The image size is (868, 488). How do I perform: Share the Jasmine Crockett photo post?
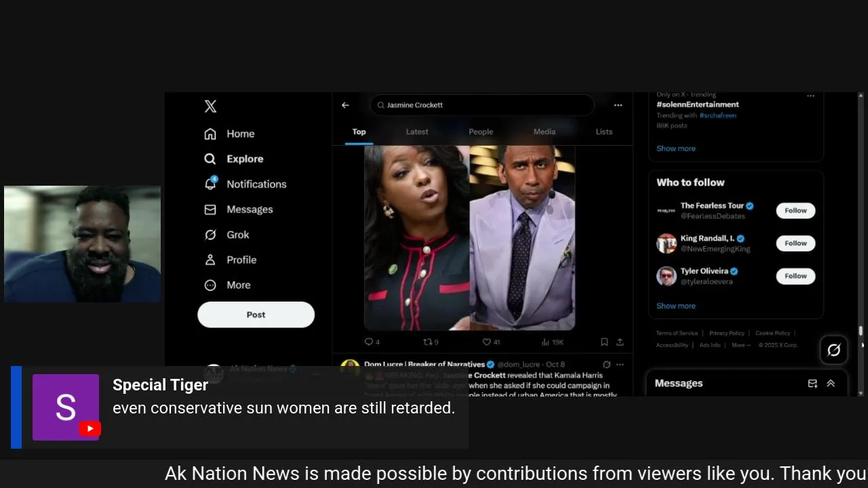(620, 342)
